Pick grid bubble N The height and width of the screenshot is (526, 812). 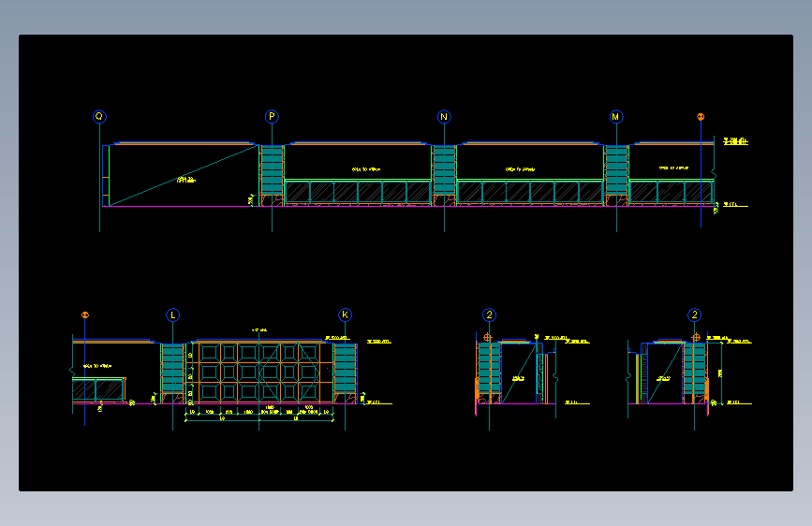(x=444, y=116)
